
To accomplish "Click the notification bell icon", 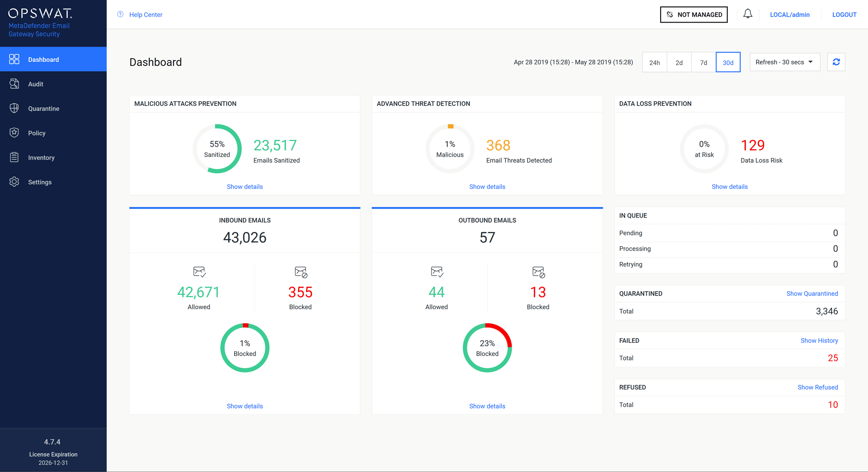I will pos(747,14).
